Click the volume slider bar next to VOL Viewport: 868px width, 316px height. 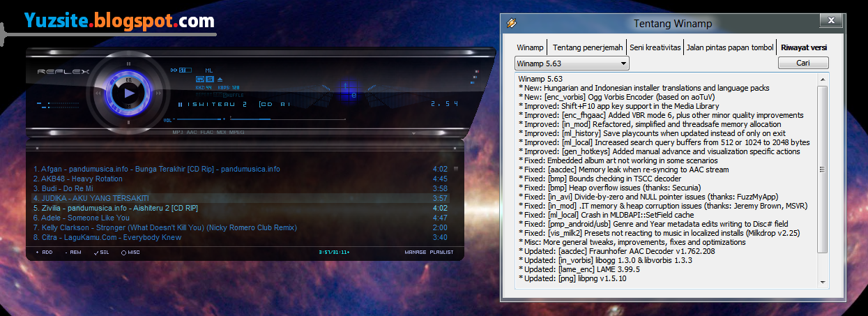click(x=199, y=119)
